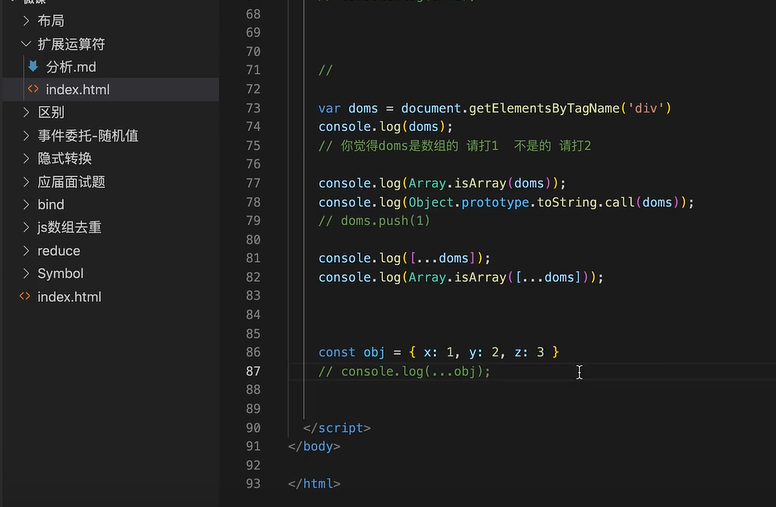Select the 区别 folder name
The height and width of the screenshot is (507, 776).
51,112
